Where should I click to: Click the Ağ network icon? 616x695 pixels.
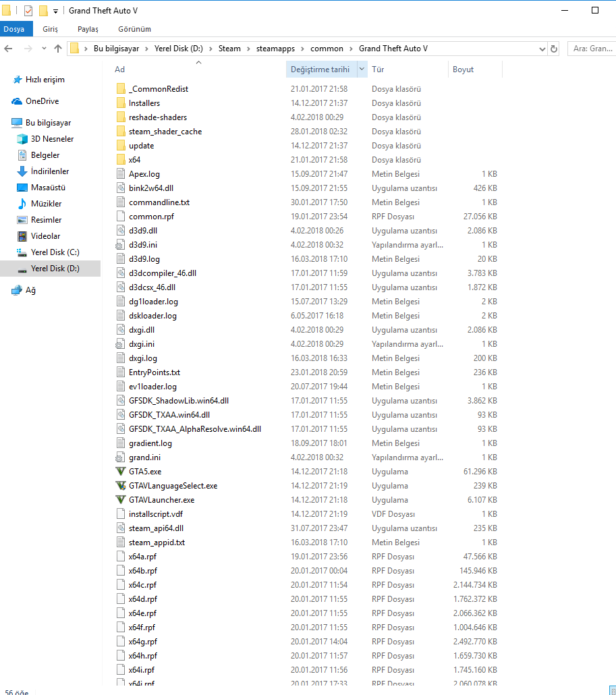(x=17, y=290)
